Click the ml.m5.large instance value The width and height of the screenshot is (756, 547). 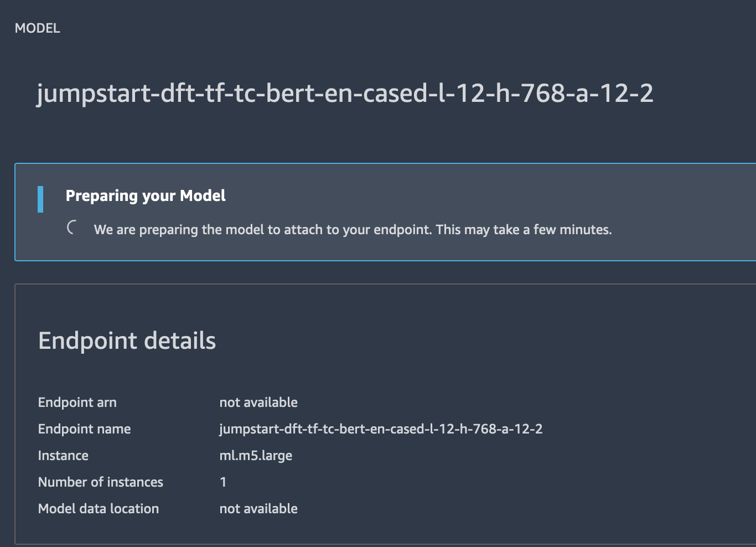coord(256,456)
